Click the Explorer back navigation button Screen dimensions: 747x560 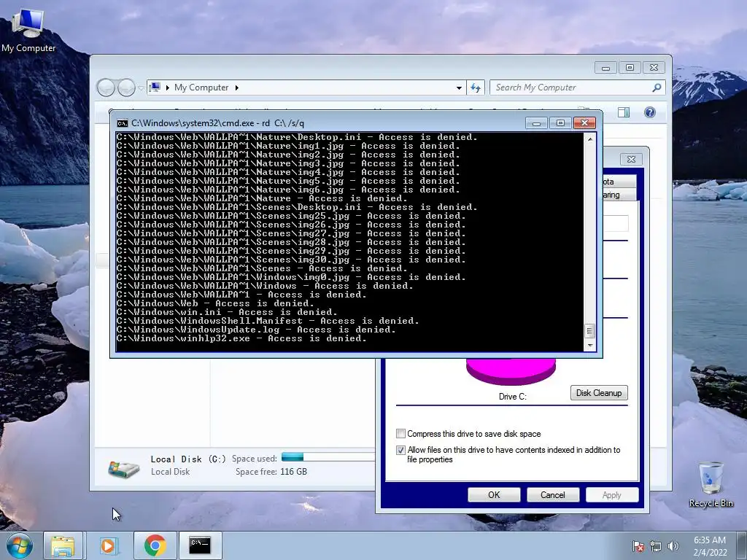106,87
